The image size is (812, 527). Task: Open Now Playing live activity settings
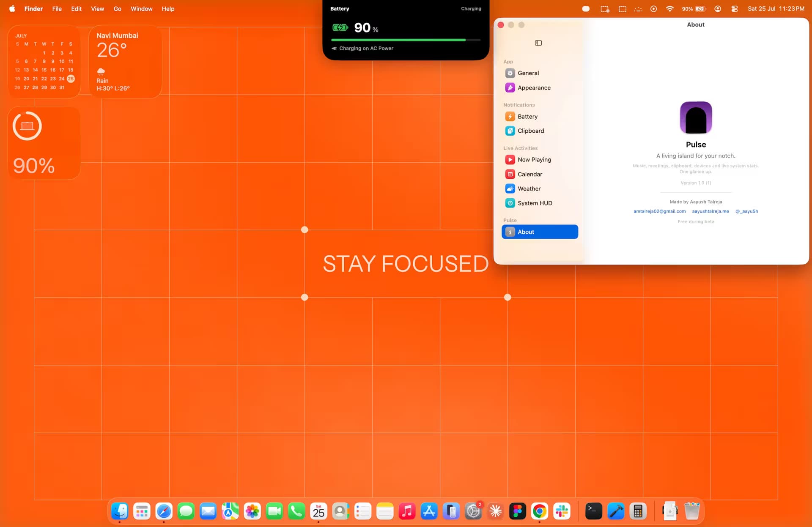(x=540, y=160)
